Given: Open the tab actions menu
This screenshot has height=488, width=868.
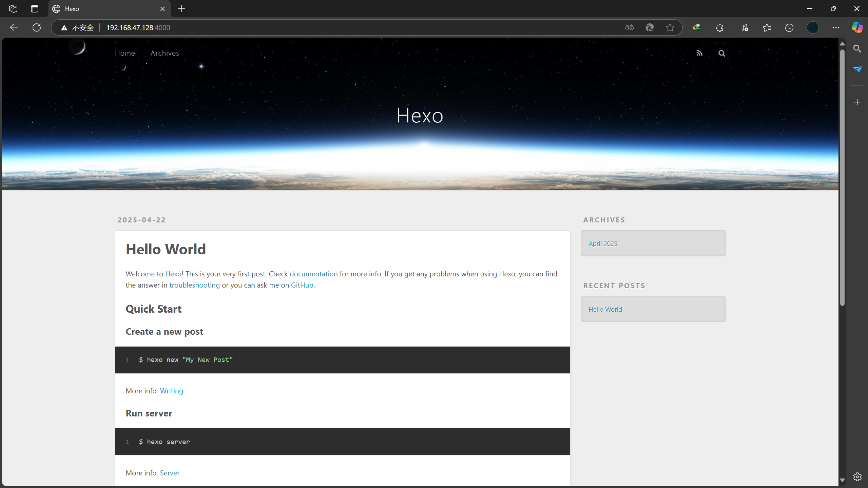Looking at the screenshot, I should tap(35, 9).
